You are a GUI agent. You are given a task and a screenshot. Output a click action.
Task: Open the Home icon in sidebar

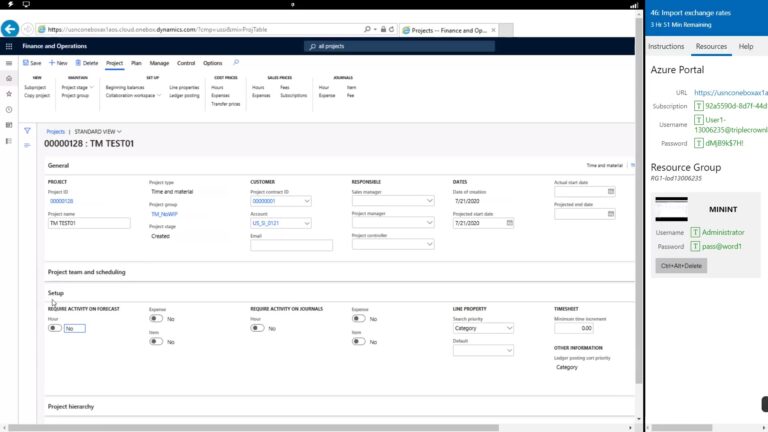pyautogui.click(x=9, y=78)
